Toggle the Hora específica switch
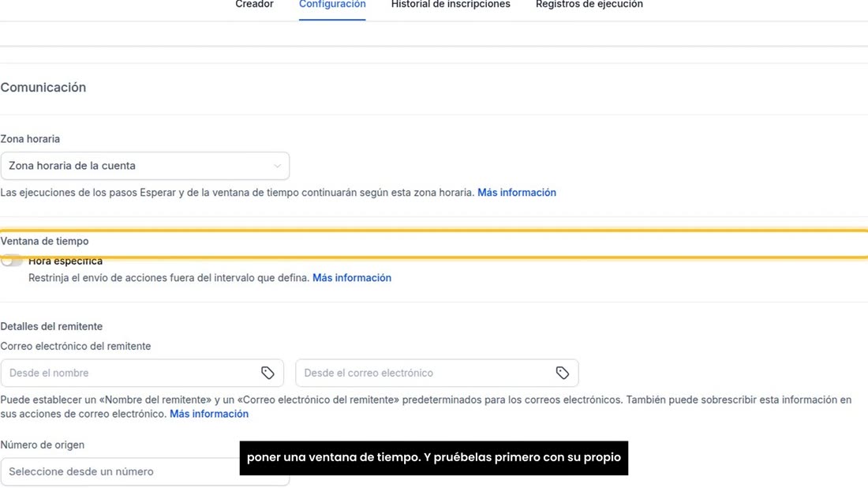Screen dimensions: 868x488 (x=11, y=261)
